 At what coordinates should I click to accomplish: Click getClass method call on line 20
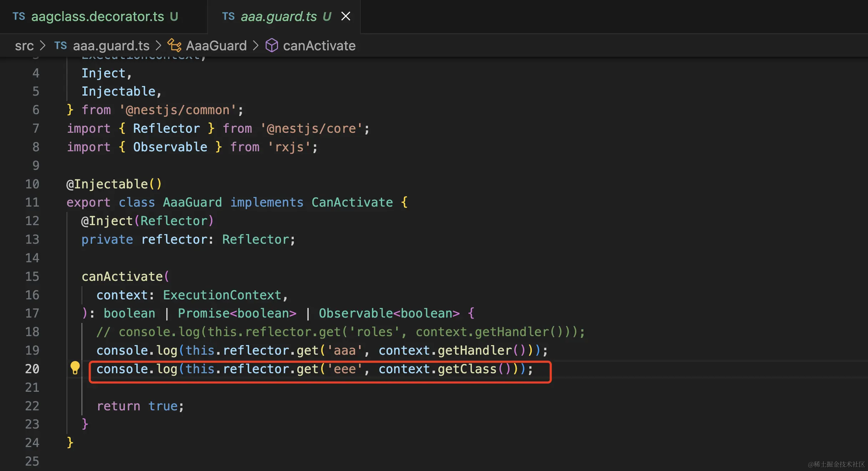coord(467,369)
